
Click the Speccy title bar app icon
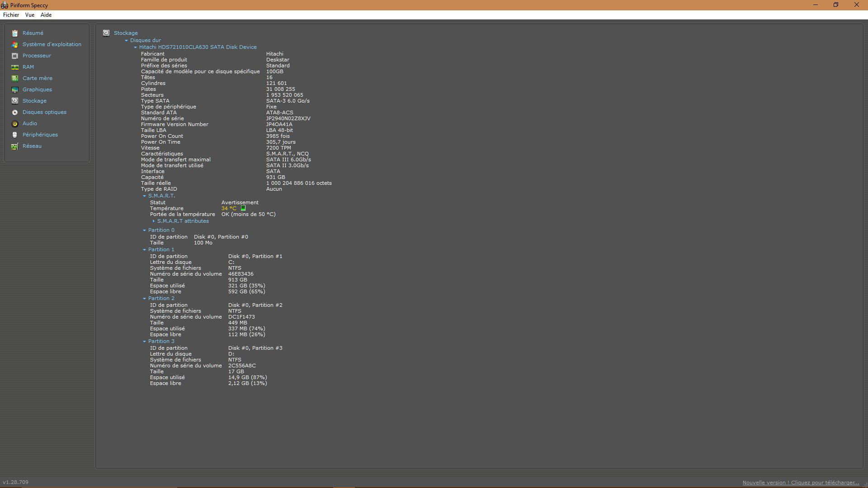point(5,5)
